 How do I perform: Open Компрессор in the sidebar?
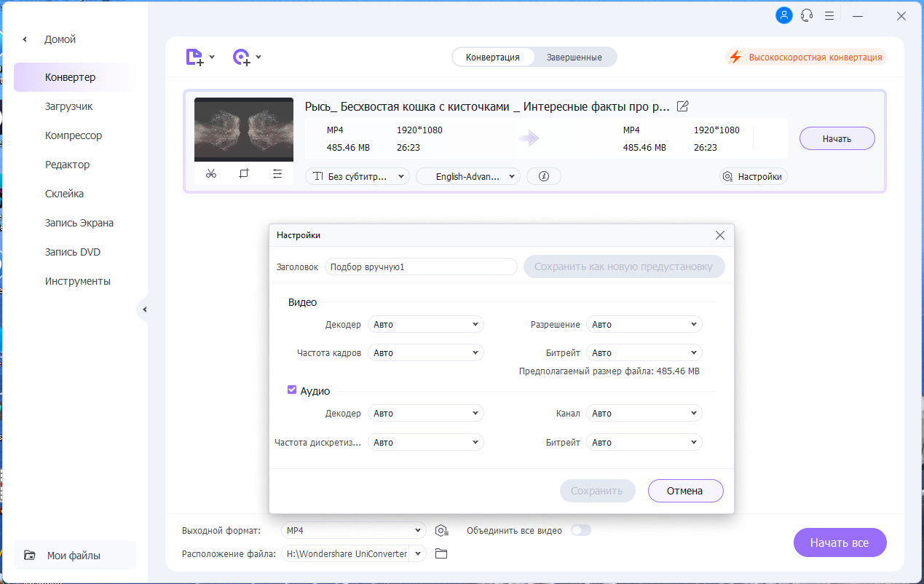pyautogui.click(x=74, y=135)
